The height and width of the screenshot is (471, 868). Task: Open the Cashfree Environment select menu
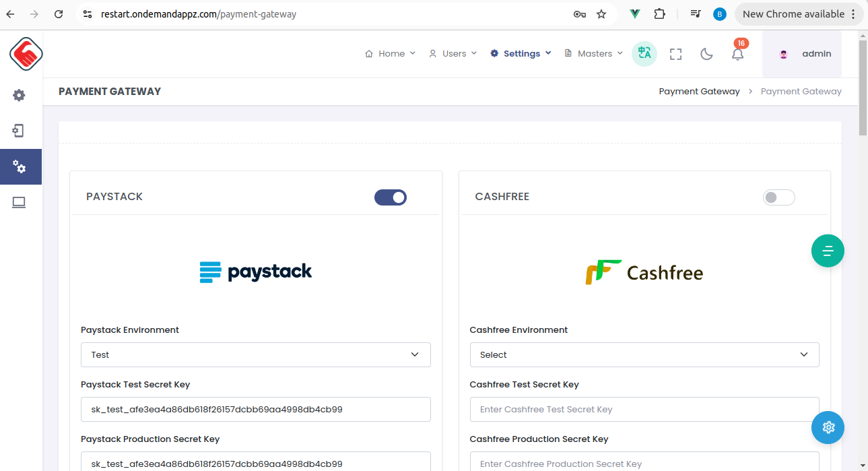tap(644, 354)
